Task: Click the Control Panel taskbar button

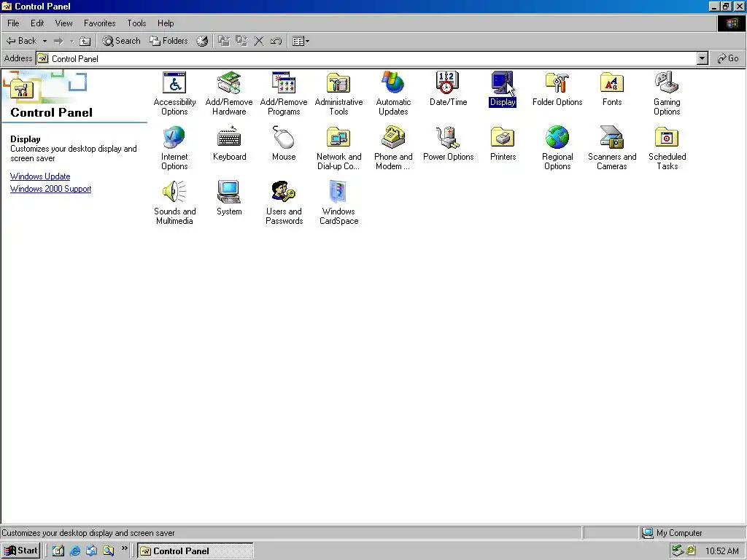Action: [196, 551]
